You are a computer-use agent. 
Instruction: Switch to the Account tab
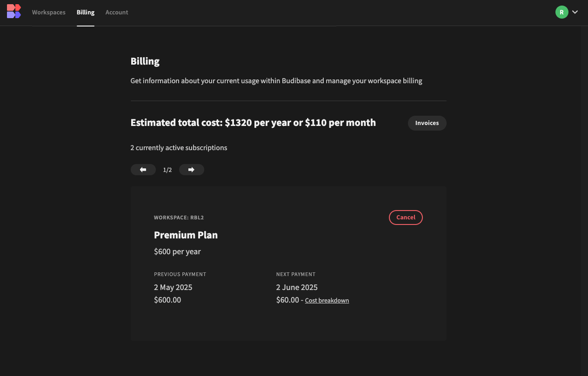[117, 13]
